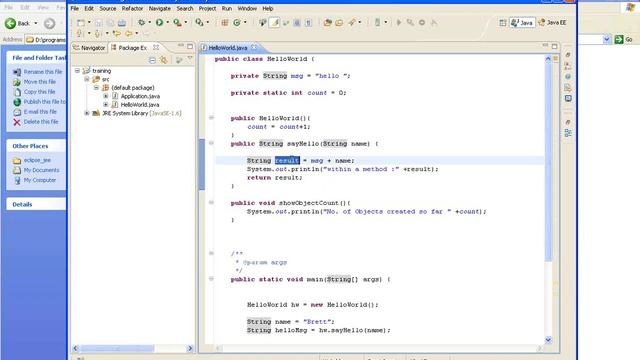Click the HelloWorld.java file icon in Package Explorer
The width and height of the screenshot is (640, 360).
115,104
